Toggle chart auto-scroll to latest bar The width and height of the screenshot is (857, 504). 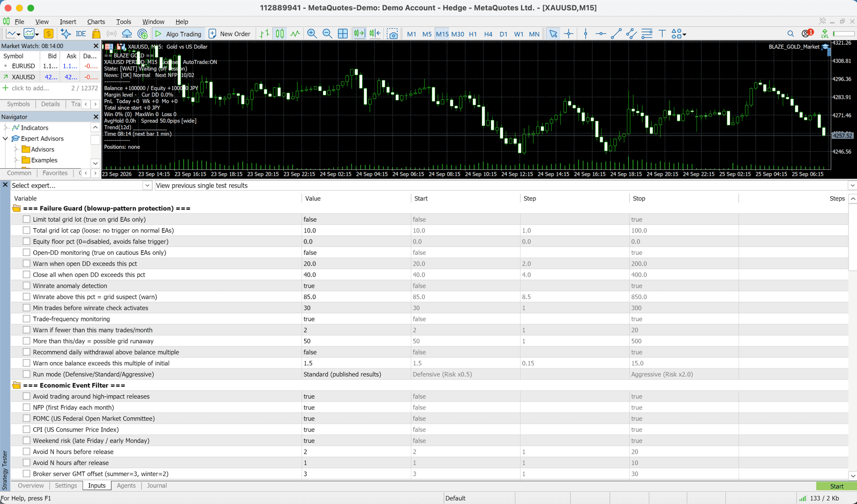(x=359, y=34)
